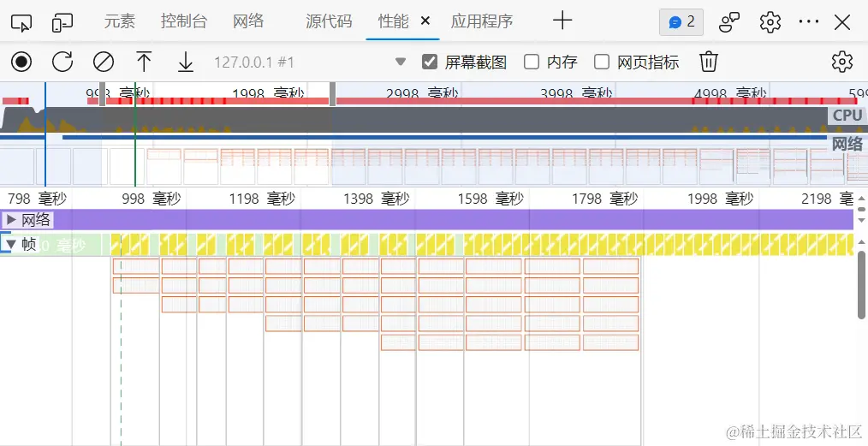868x446 pixels.
Task: Click the trash can collect garbage icon
Action: pyautogui.click(x=709, y=62)
